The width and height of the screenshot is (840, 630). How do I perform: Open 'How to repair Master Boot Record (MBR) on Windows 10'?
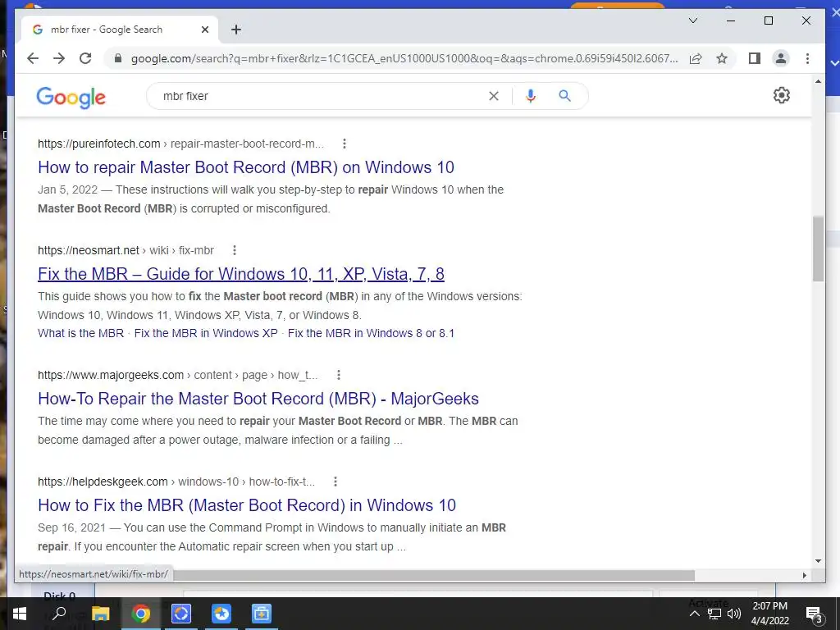[x=246, y=167]
